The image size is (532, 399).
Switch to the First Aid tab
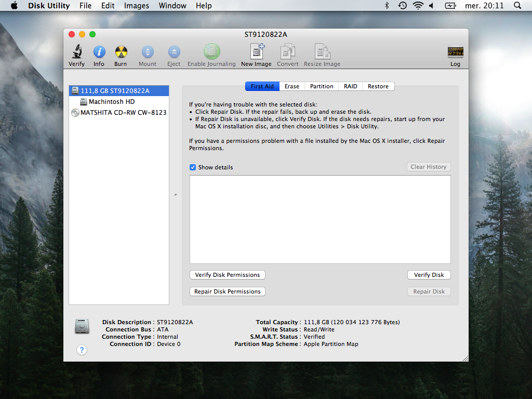(x=262, y=86)
